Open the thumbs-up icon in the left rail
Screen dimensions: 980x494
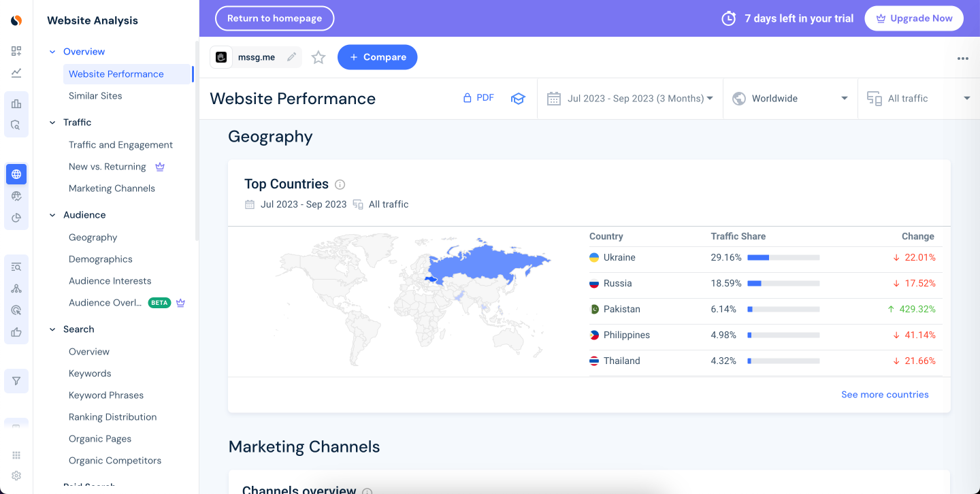(x=16, y=332)
